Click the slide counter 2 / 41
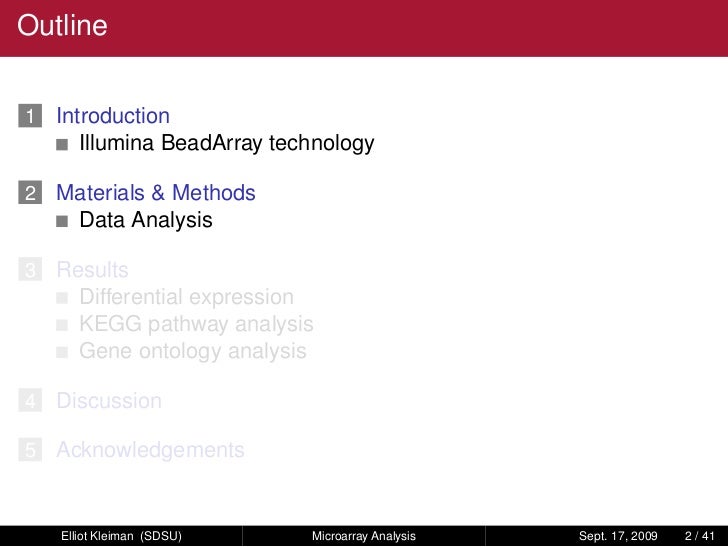 point(699,536)
